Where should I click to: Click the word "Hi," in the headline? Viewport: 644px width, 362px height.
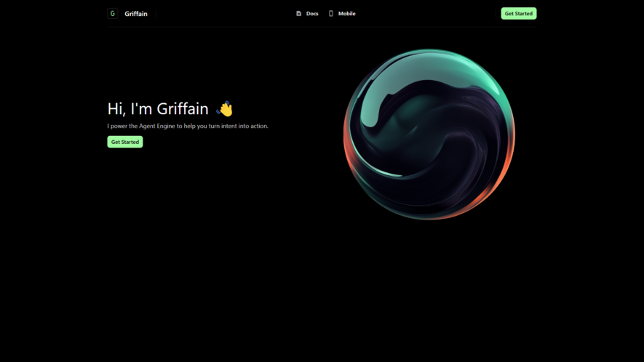click(x=116, y=109)
